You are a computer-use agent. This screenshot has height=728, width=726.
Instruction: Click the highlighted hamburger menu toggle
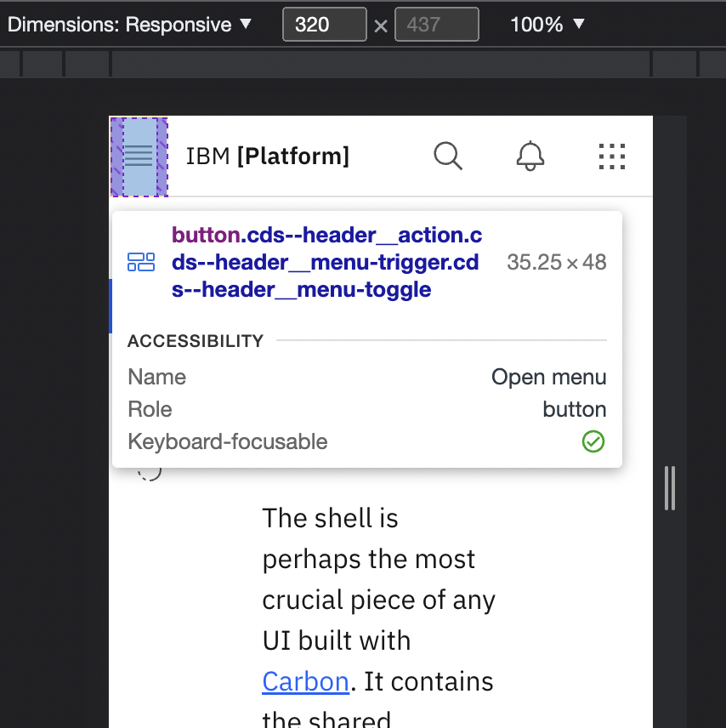point(139,156)
